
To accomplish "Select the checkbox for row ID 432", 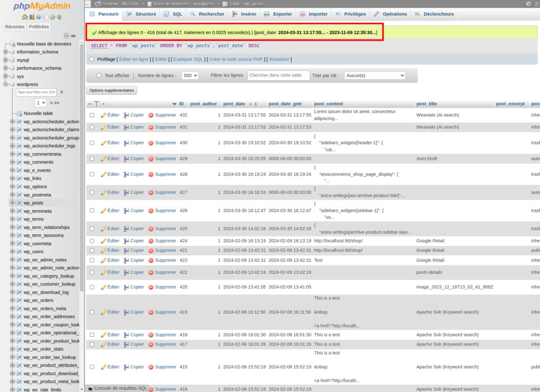I will [x=92, y=115].
